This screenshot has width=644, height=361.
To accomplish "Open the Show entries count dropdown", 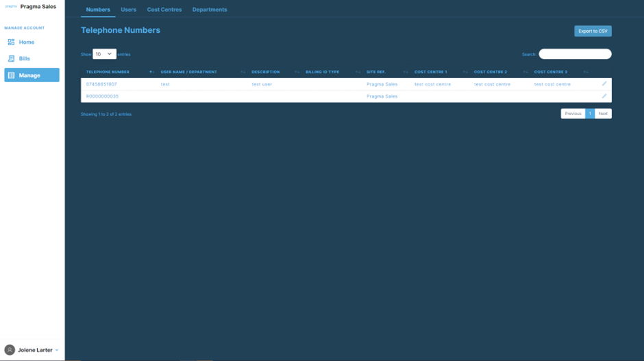I will click(x=104, y=54).
